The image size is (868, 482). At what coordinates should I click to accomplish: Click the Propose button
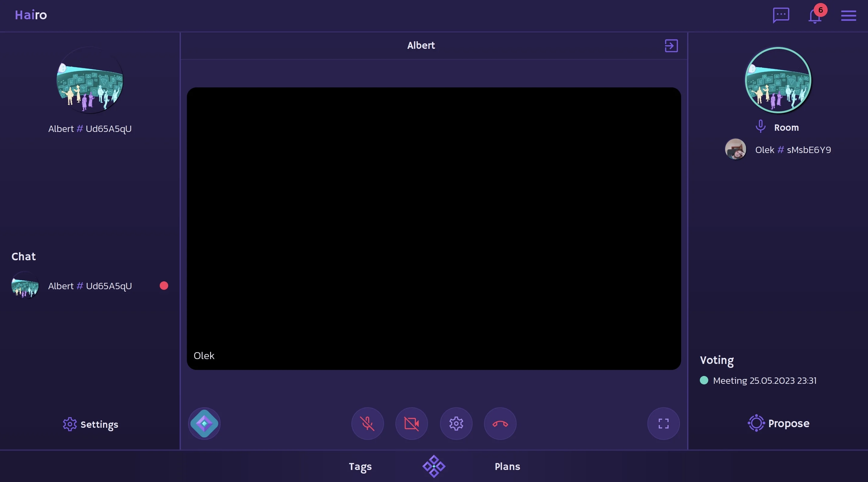[x=778, y=423]
